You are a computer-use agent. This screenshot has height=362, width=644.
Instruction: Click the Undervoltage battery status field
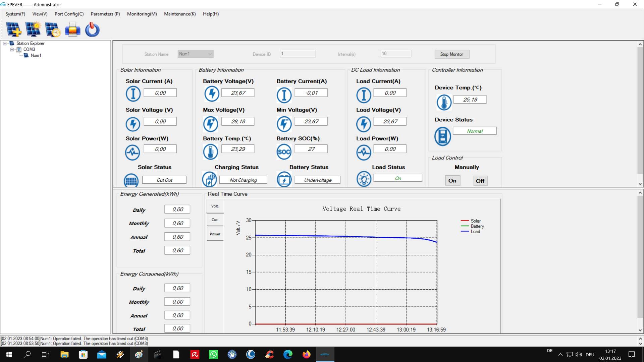pos(317,180)
